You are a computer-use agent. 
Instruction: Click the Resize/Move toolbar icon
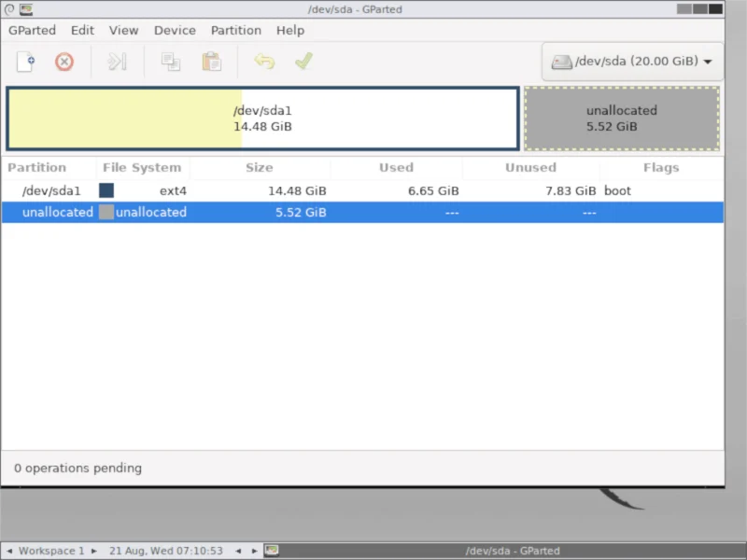pos(118,62)
